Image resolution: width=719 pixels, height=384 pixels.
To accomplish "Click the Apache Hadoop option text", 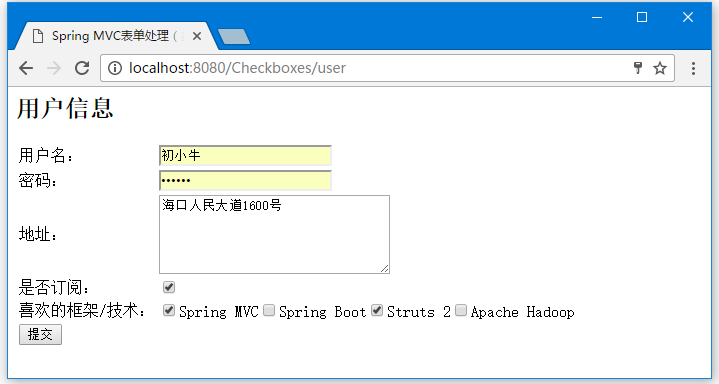I will coord(522,312).
